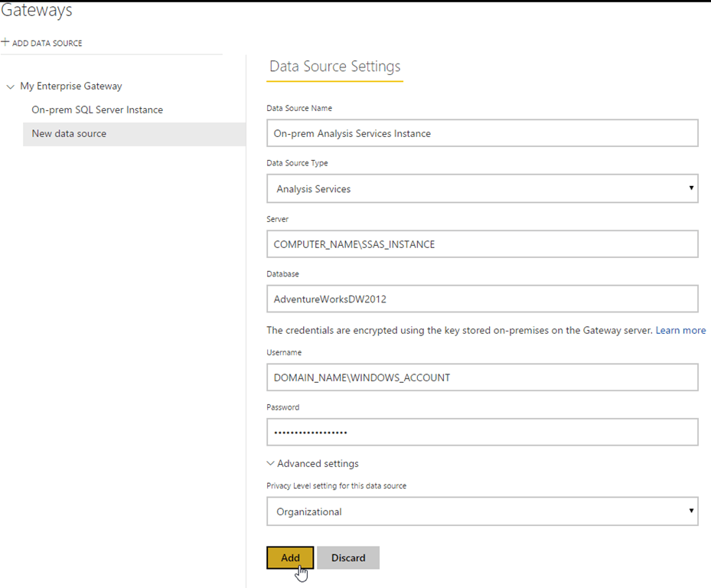Click the Server input field

tap(482, 244)
